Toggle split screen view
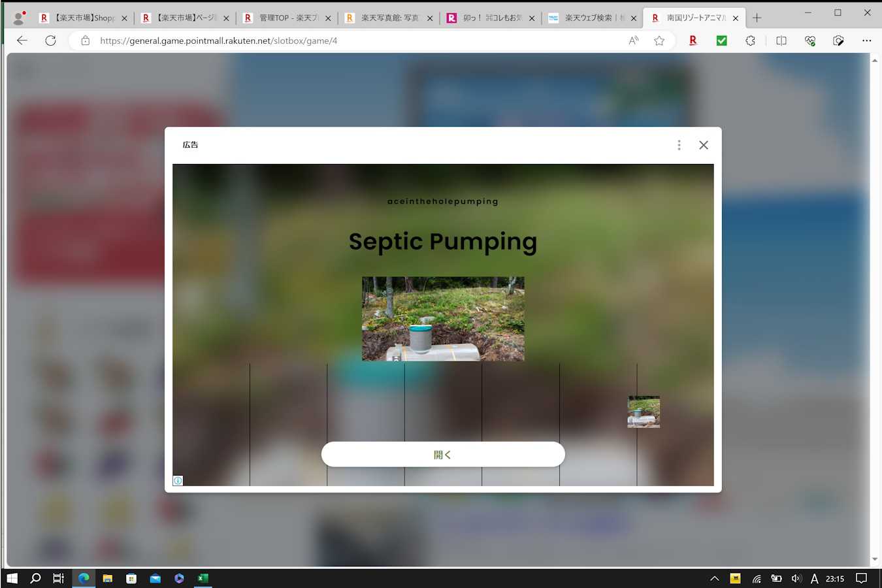The width and height of the screenshot is (882, 588). 781,41
